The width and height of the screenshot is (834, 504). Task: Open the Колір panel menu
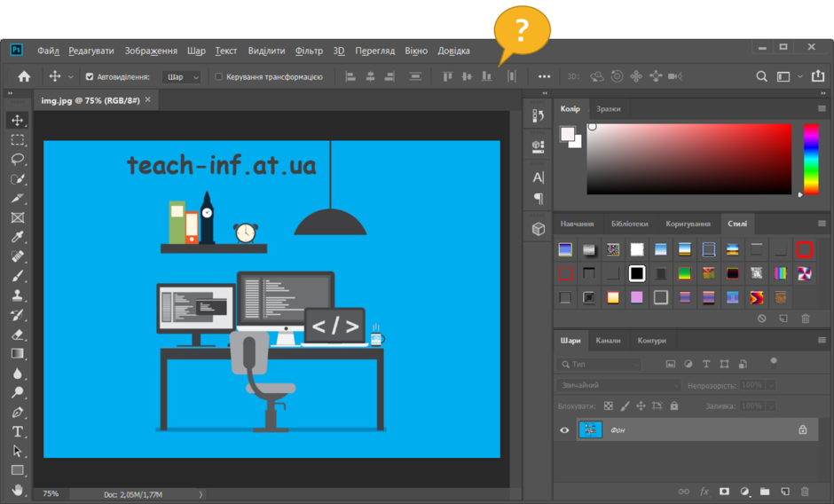coord(822,108)
